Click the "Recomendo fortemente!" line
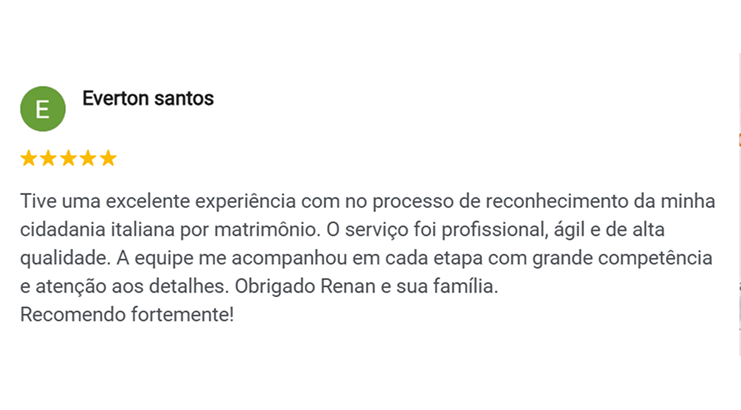 tap(127, 316)
